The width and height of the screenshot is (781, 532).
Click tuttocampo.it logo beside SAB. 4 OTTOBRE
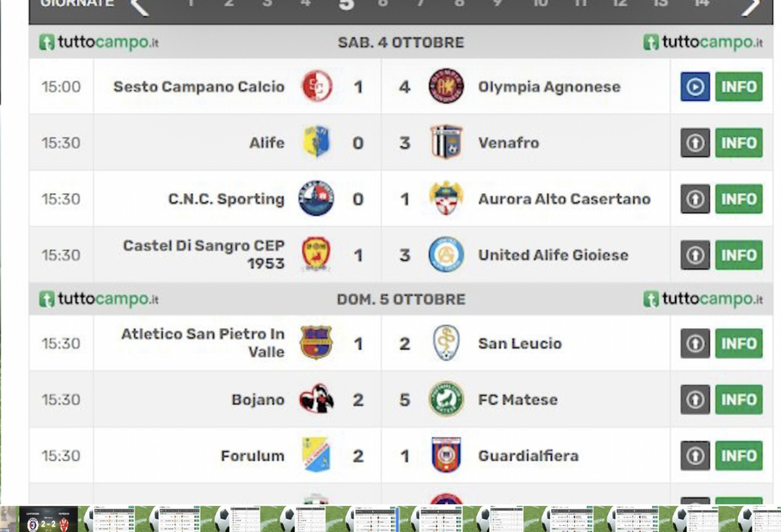(99, 43)
